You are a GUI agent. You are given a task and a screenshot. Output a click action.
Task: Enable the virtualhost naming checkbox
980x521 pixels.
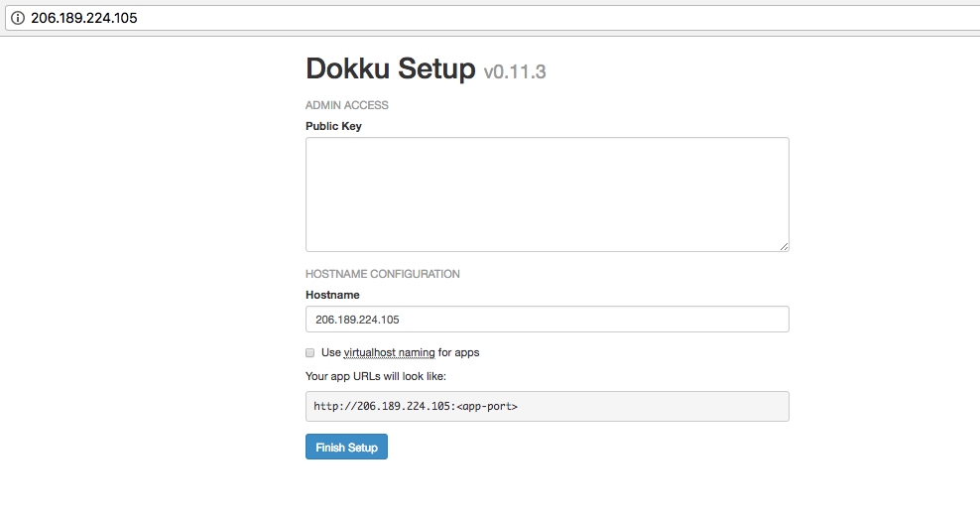[310, 352]
